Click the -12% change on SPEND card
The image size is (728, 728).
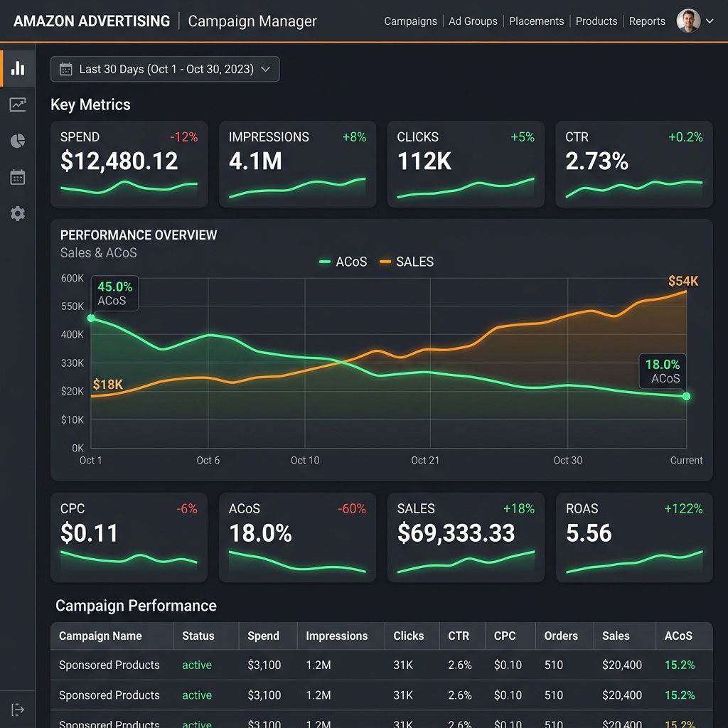(184, 137)
